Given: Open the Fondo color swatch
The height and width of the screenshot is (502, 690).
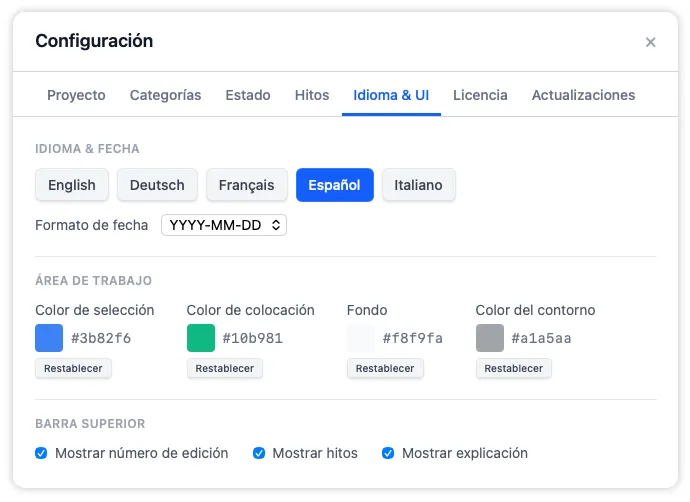Looking at the screenshot, I should click(361, 338).
